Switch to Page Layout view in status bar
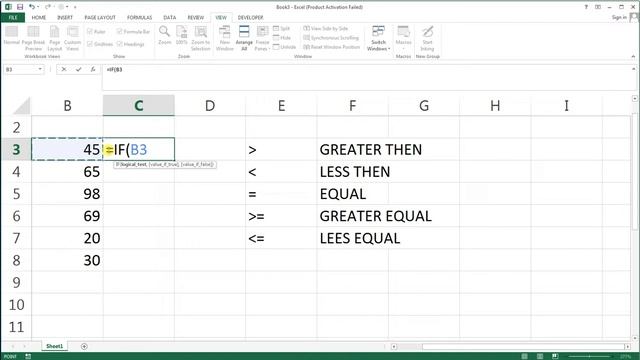 click(540, 356)
